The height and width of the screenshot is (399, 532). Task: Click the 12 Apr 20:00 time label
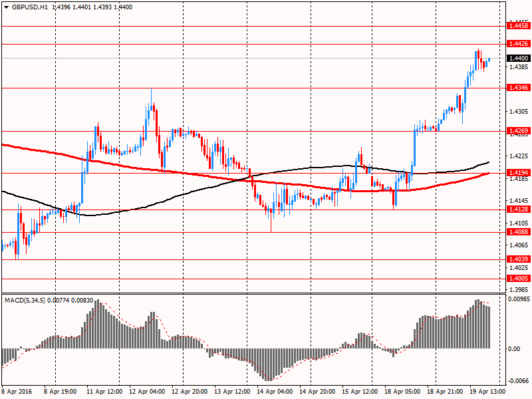point(190,391)
